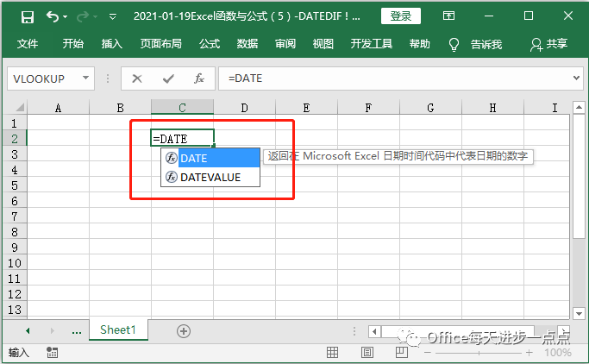Select row 10 header
589x364 pixels.
pos(15,262)
